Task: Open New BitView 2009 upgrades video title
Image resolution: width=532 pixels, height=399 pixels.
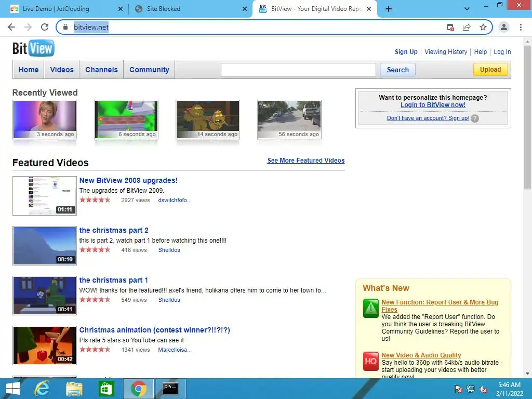Action: click(x=128, y=180)
